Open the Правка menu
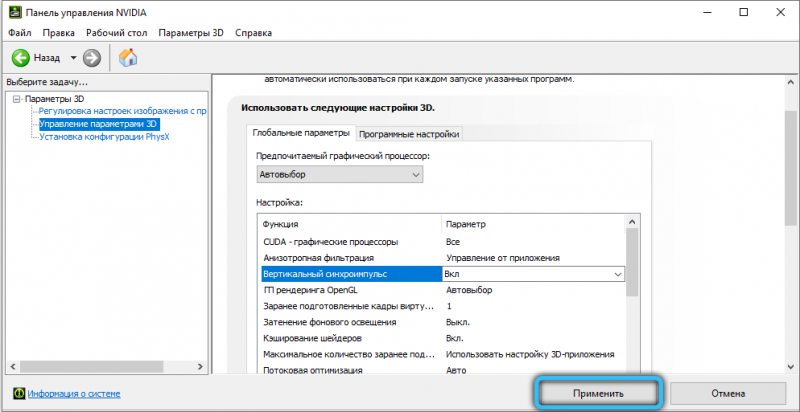 [x=59, y=33]
